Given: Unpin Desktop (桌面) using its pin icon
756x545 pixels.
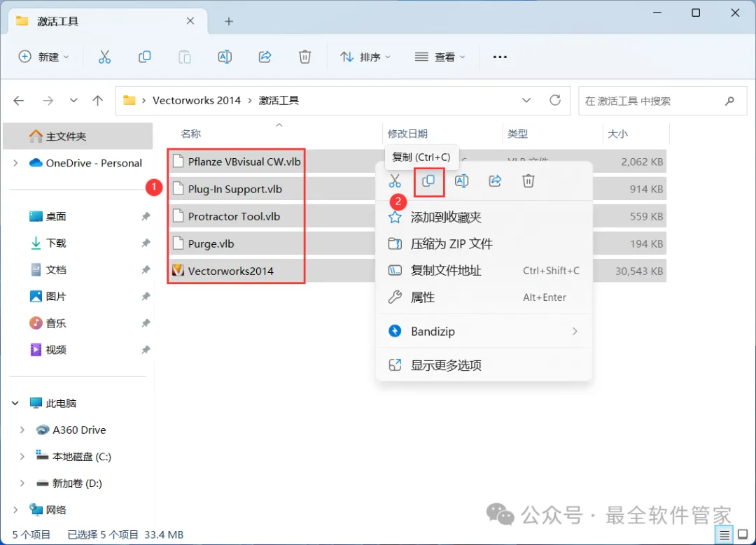Looking at the screenshot, I should pyautogui.click(x=146, y=216).
